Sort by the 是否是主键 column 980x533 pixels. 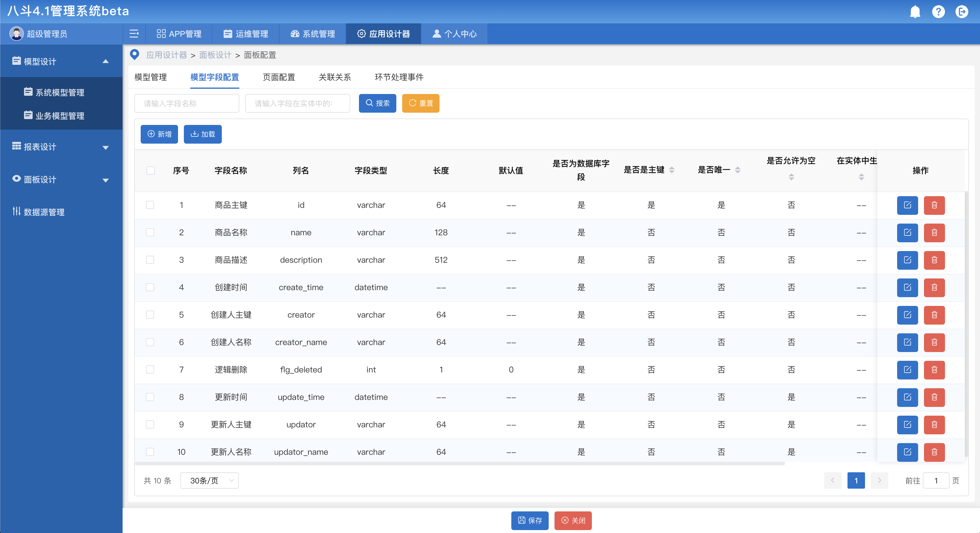click(672, 170)
